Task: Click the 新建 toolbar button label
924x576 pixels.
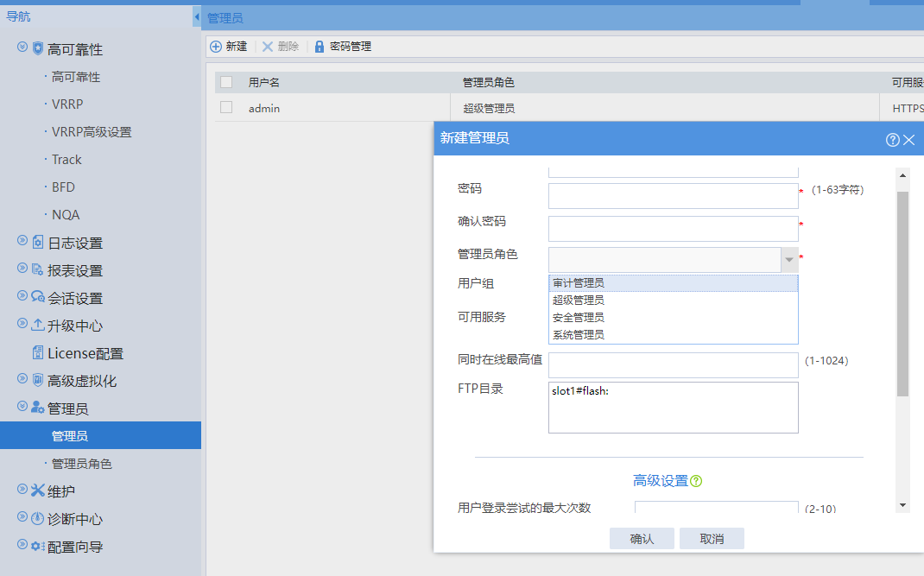Action: (x=237, y=47)
